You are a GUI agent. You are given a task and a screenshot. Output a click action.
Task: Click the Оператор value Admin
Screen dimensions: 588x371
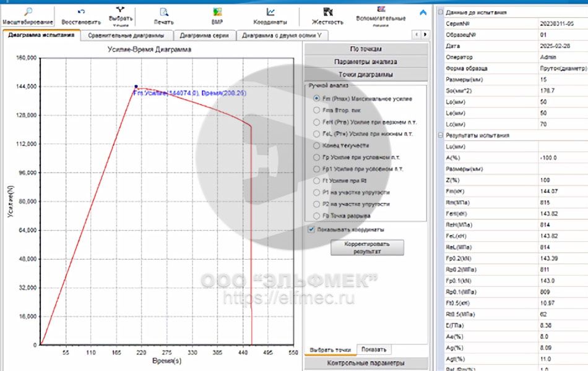point(548,58)
